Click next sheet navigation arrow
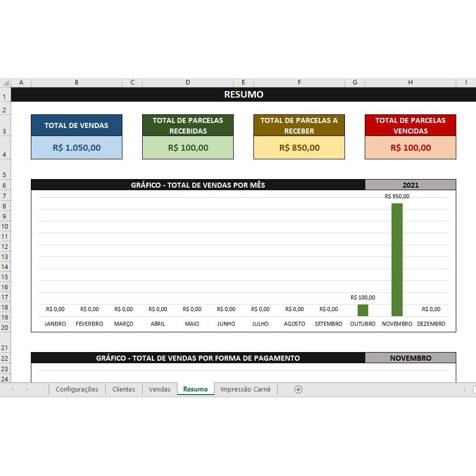This screenshot has width=476, height=476. pyautogui.click(x=27, y=389)
